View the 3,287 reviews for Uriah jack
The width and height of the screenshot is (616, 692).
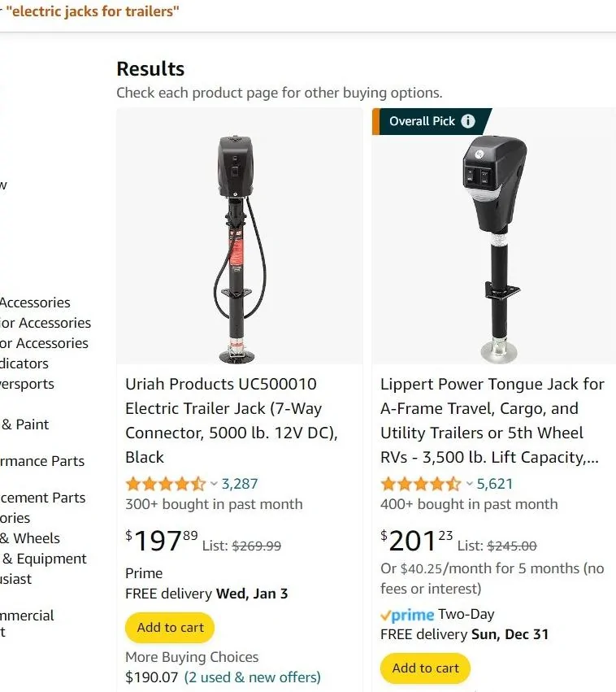[x=240, y=484]
